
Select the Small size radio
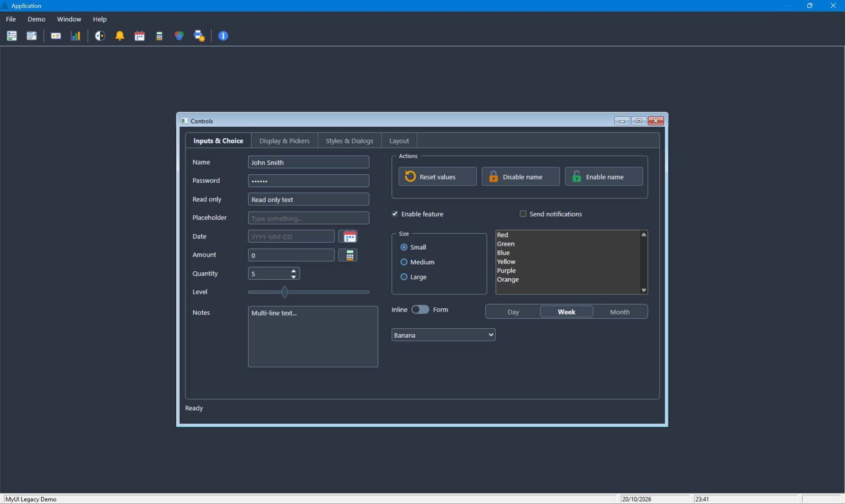pos(404,247)
